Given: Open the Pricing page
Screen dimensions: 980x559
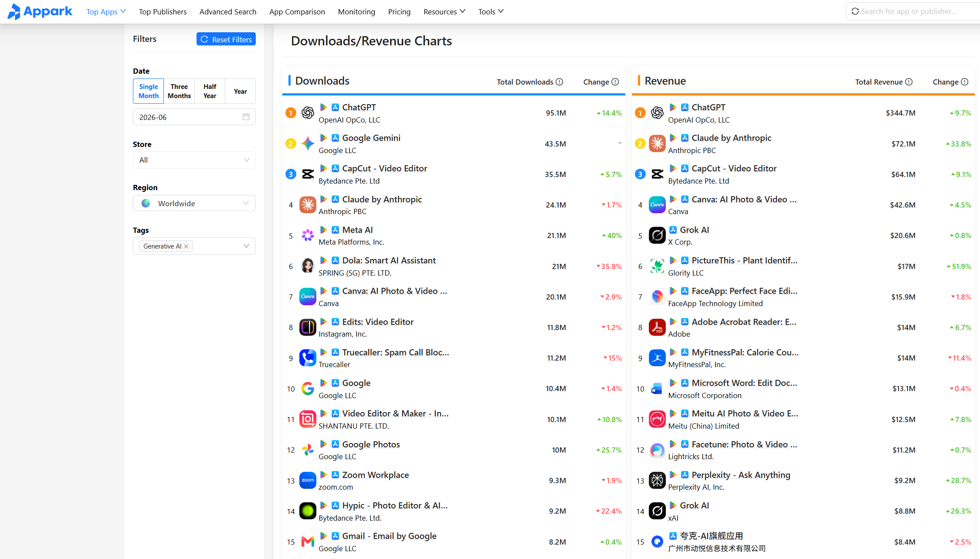Looking at the screenshot, I should (399, 12).
